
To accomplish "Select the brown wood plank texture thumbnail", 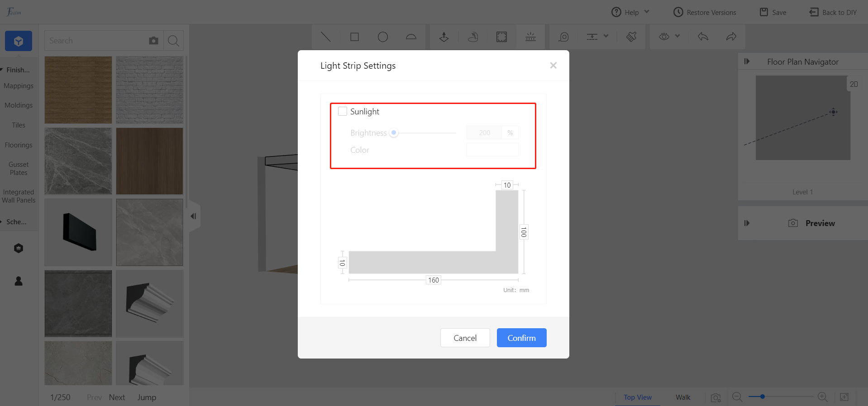I will (78, 90).
